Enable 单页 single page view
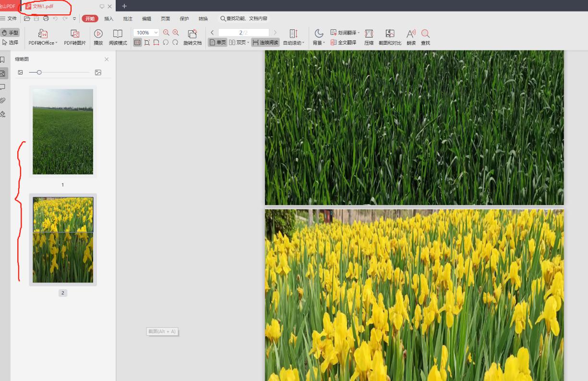Screen dimensions: 588x381 pos(217,42)
